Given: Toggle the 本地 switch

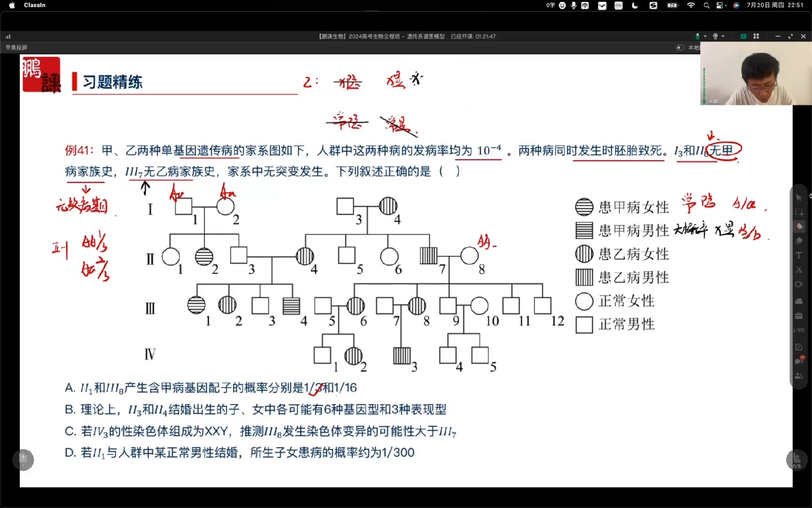Looking at the screenshot, I should 679,48.
